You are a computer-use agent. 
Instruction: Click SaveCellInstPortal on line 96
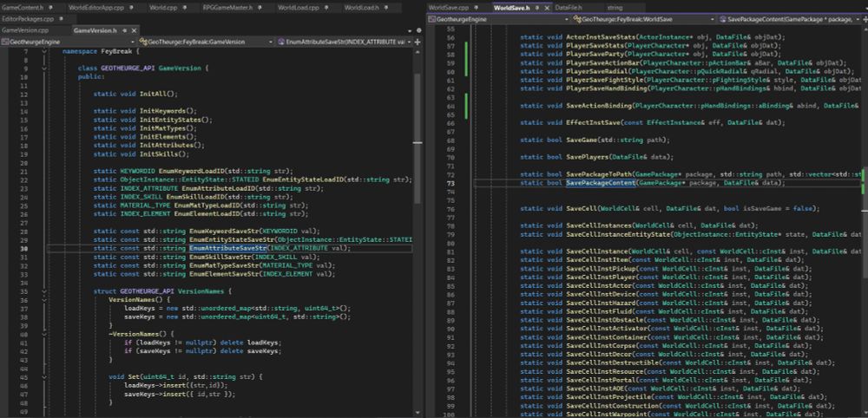(x=601, y=380)
